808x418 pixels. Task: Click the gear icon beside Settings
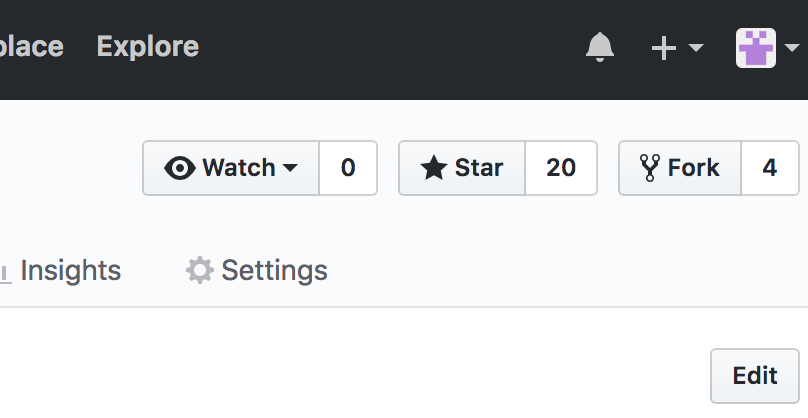click(200, 270)
